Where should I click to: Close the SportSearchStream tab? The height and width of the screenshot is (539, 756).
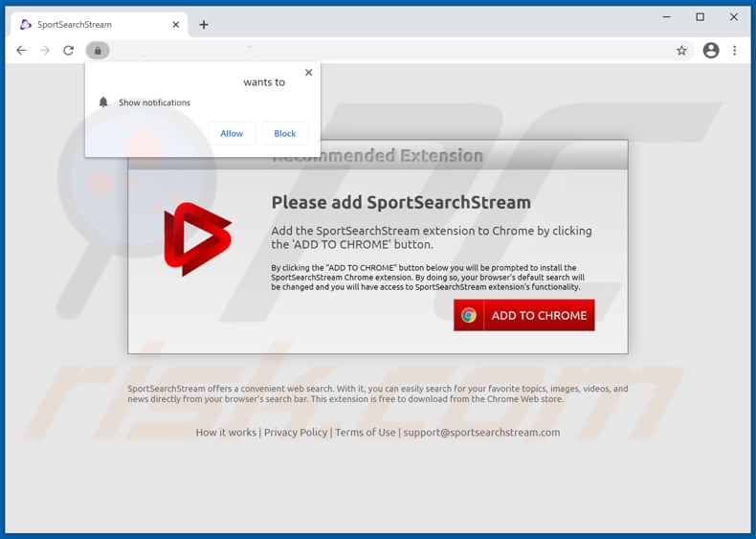pos(175,25)
